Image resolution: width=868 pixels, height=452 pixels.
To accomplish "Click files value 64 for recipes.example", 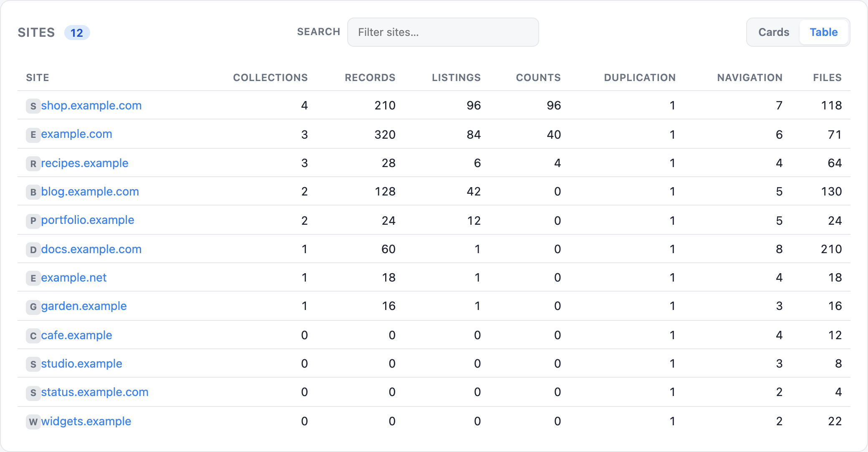I will click(x=835, y=163).
